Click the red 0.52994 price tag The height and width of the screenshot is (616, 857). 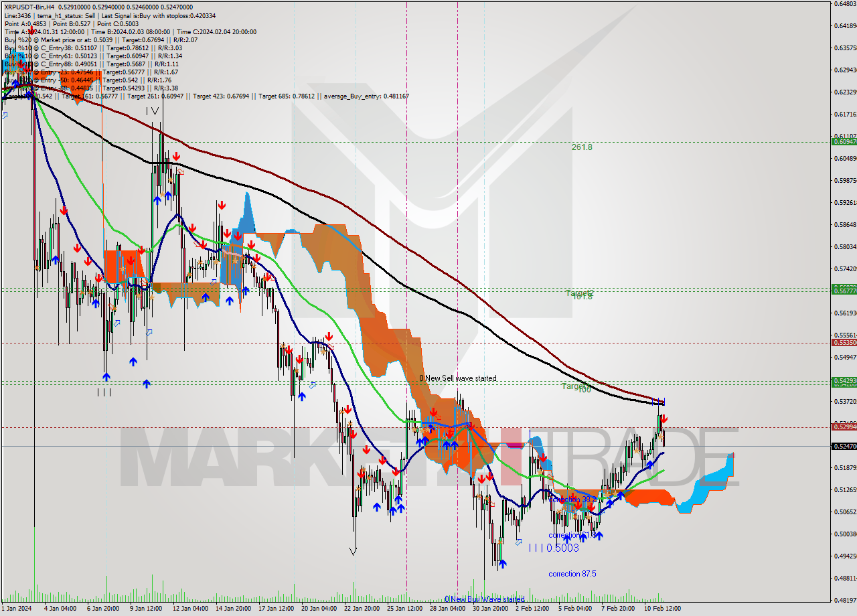[844, 427]
